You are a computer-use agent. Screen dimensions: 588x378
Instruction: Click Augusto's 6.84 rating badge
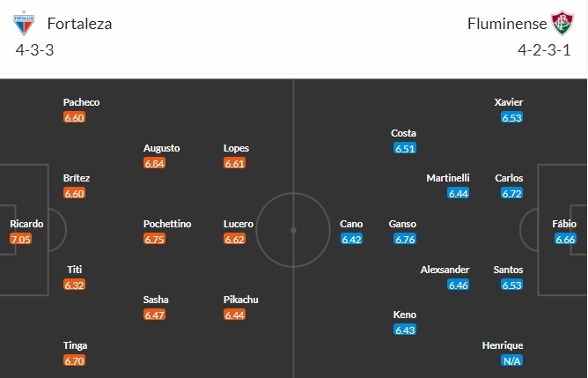pos(155,163)
